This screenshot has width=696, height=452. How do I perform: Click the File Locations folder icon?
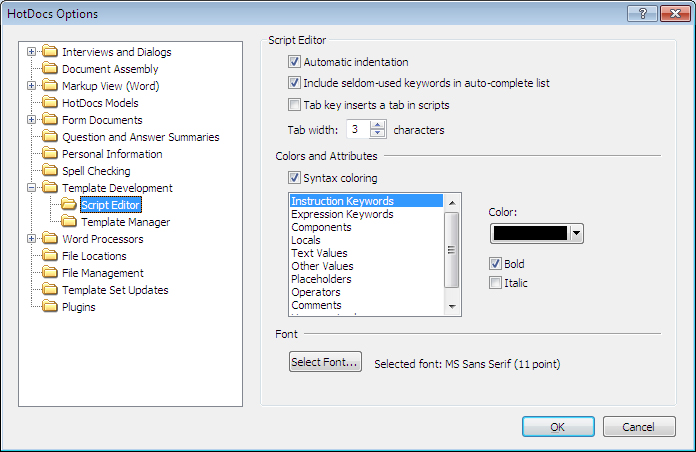50,255
